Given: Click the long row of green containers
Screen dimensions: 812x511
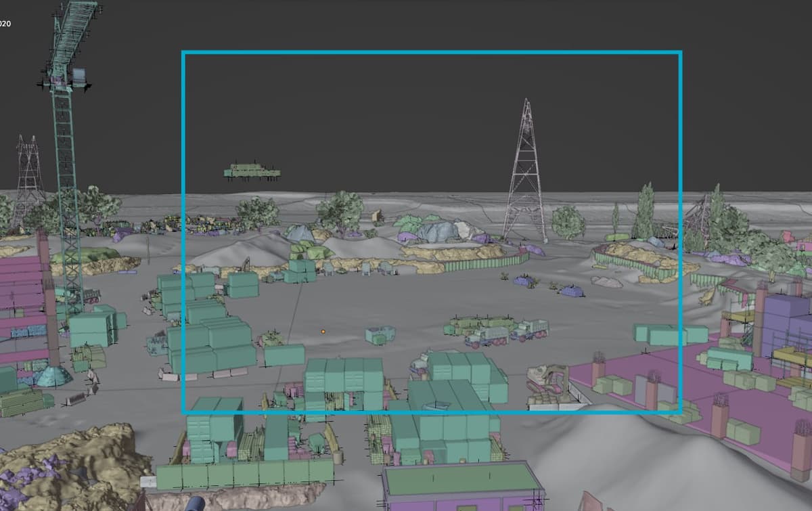Looking at the screenshot, I should coord(244,475).
